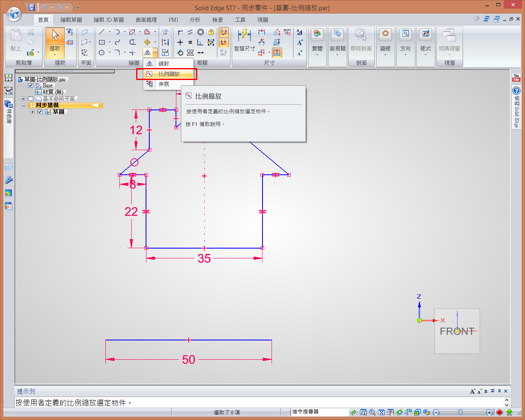Select the Rectangle drawing tool
Viewport: 525px width, 420px height.
(x=102, y=42)
